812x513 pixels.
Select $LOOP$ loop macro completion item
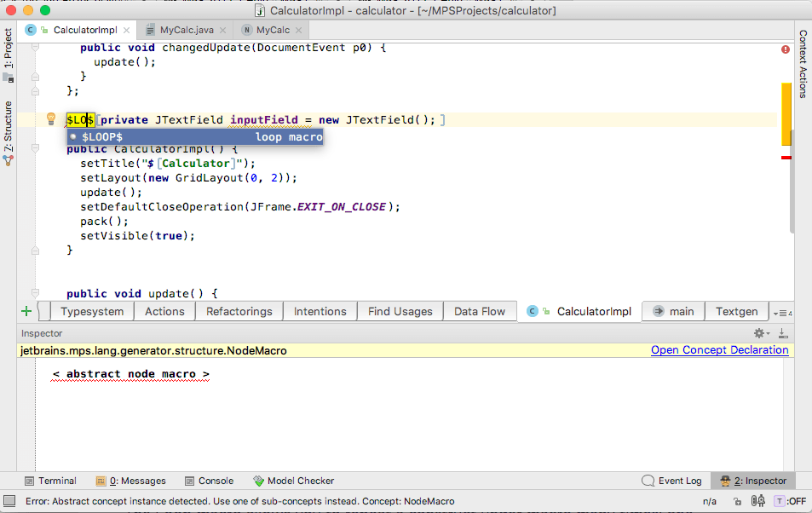(195, 136)
